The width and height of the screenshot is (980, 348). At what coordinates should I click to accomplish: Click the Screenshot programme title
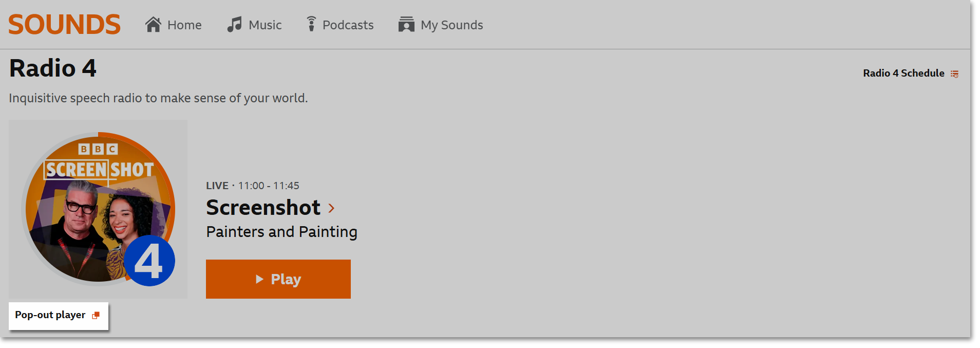pos(262,208)
